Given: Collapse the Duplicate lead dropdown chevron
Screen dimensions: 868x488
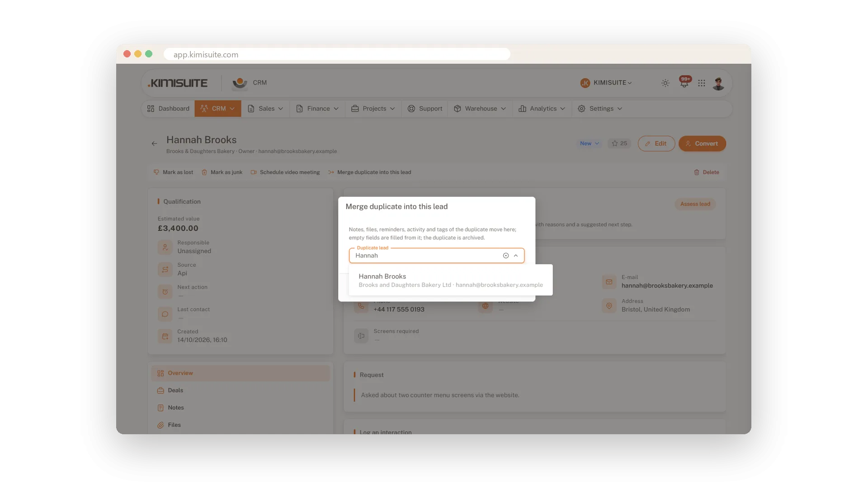Looking at the screenshot, I should point(515,256).
